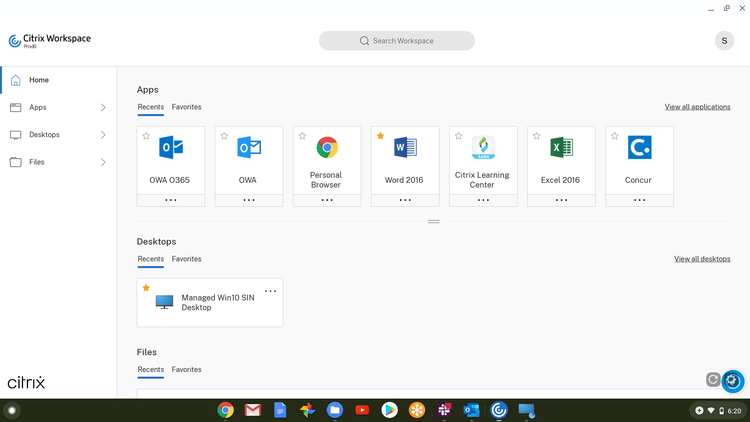Open Play Store from the shelf
This screenshot has height=422, width=750.
tap(389, 410)
